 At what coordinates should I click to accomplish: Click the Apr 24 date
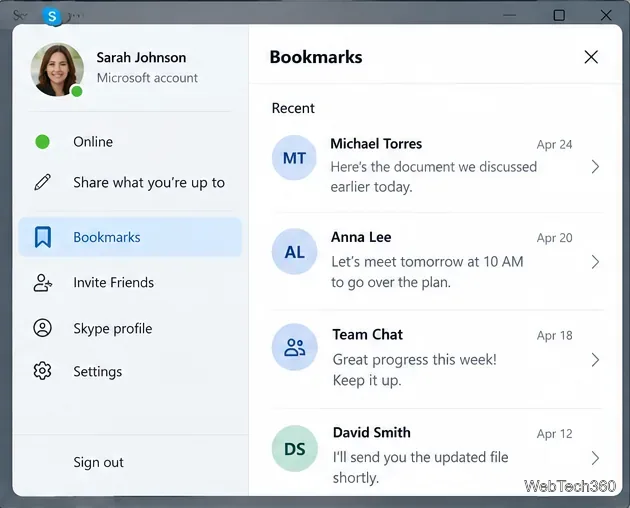[554, 145]
